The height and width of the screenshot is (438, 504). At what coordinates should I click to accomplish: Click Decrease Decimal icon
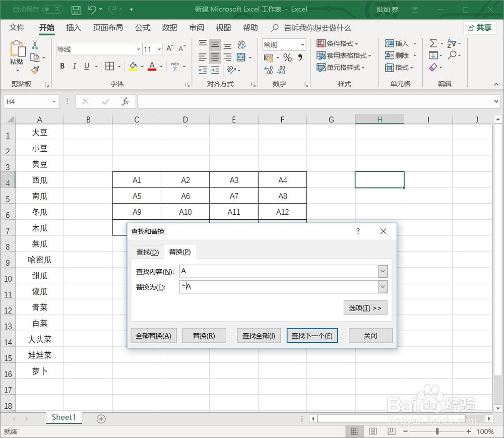pyautogui.click(x=281, y=70)
